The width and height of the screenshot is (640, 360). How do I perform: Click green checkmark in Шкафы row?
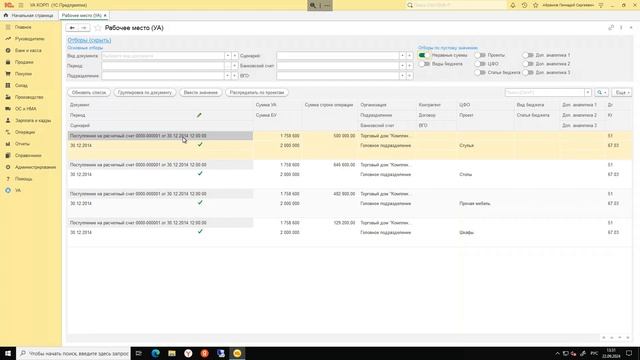[x=200, y=231]
